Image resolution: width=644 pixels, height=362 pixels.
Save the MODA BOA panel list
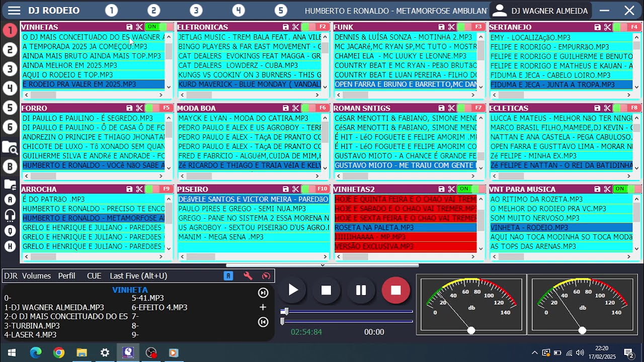tap(285, 108)
